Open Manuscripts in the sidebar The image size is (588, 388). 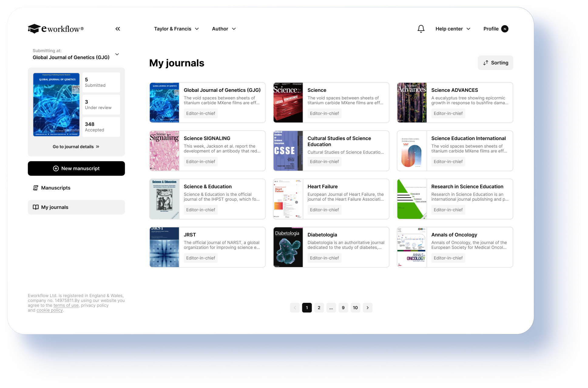click(x=56, y=188)
